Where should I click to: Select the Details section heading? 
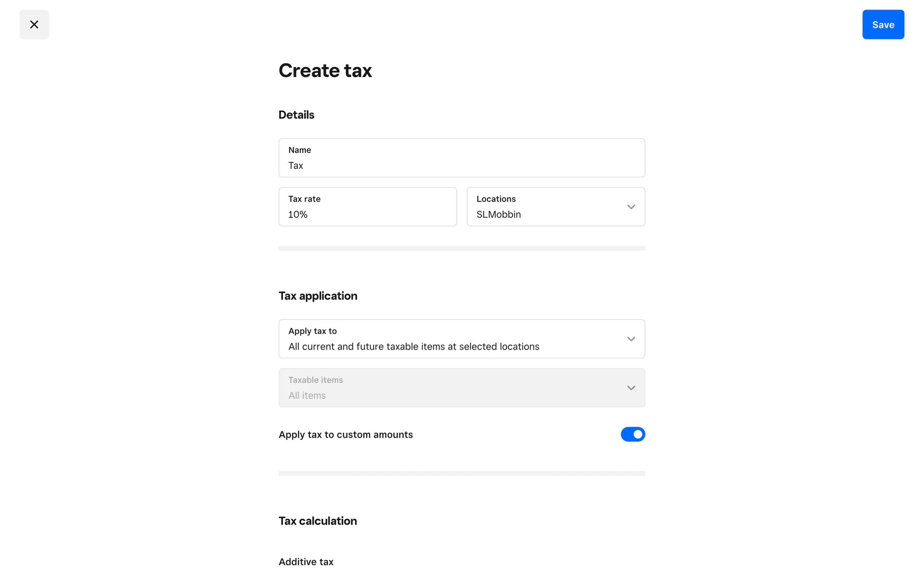pos(296,115)
